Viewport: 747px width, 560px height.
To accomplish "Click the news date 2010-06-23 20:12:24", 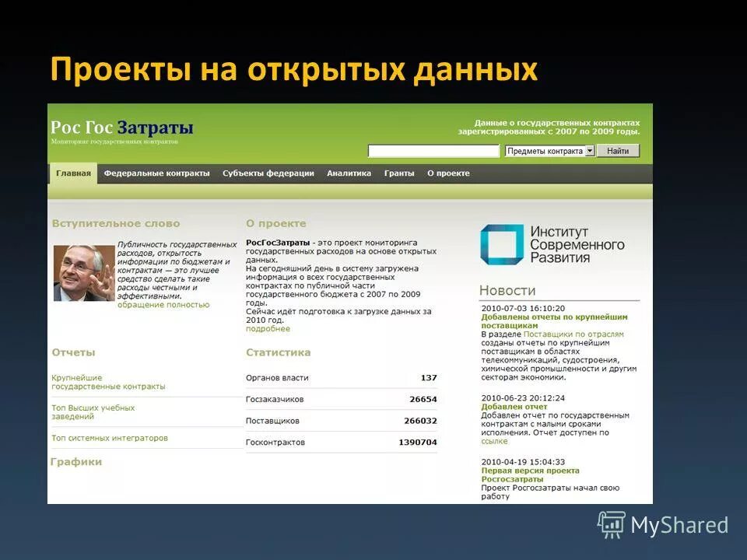I will [523, 398].
